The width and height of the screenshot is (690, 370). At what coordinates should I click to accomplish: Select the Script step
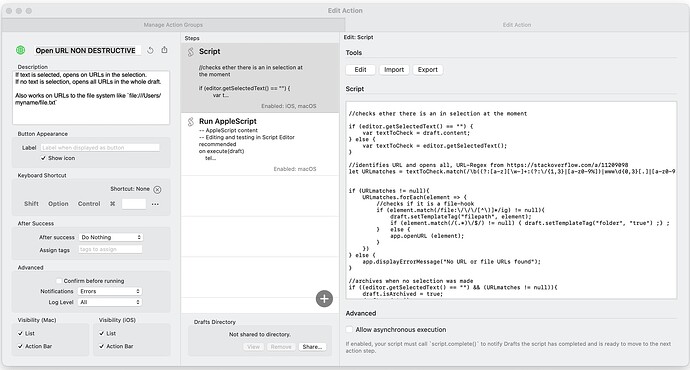coord(260,78)
